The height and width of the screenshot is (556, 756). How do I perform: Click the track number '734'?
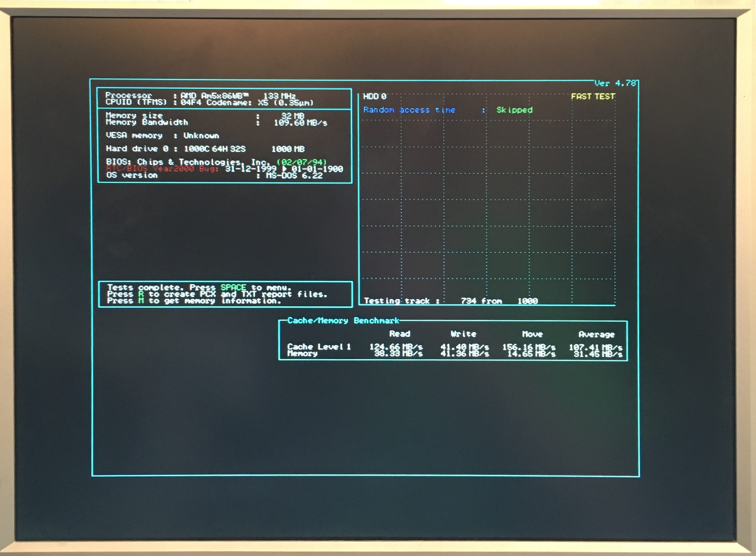[x=469, y=301]
